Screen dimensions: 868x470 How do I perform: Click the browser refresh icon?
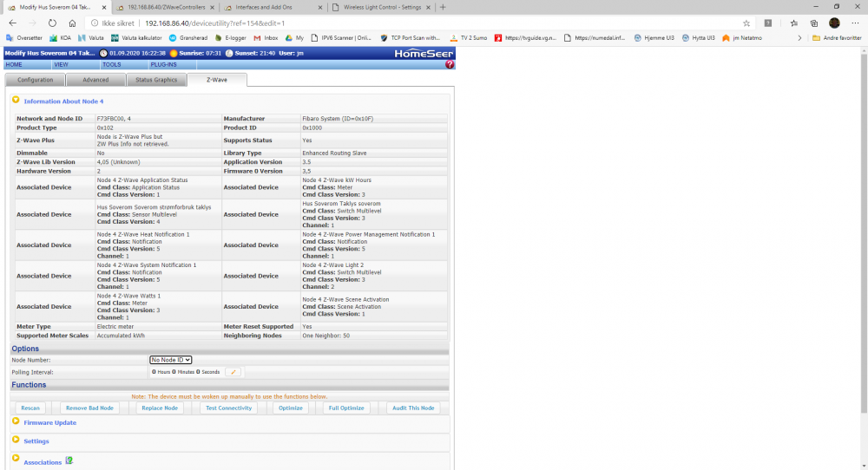click(53, 23)
